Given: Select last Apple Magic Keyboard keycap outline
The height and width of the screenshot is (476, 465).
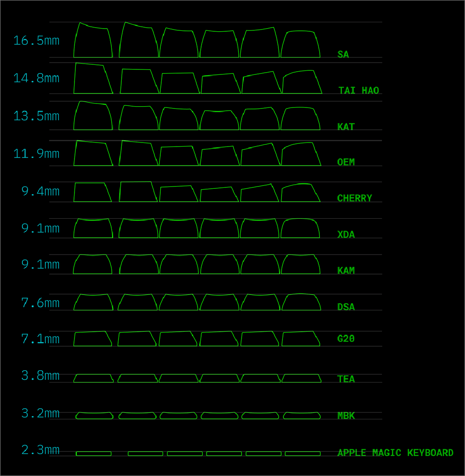Looking at the screenshot, I should (x=303, y=453).
